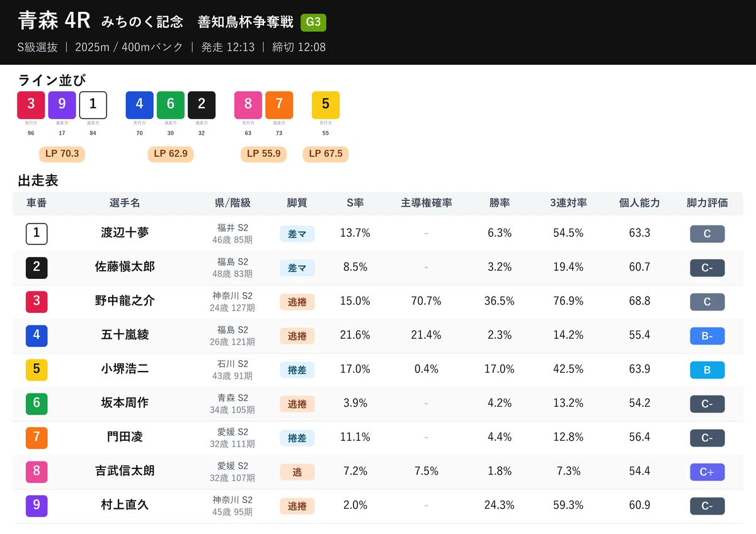Sort by the S率 column header

[x=355, y=203]
